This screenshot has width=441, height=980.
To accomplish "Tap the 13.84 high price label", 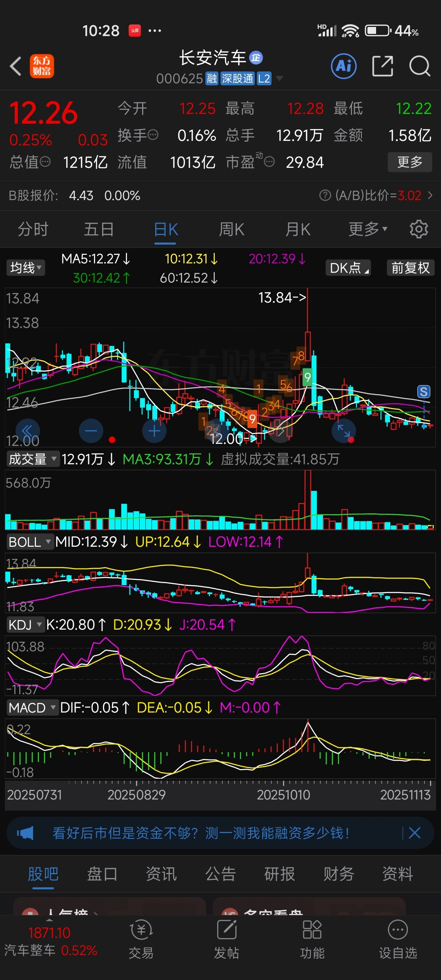I will [282, 298].
